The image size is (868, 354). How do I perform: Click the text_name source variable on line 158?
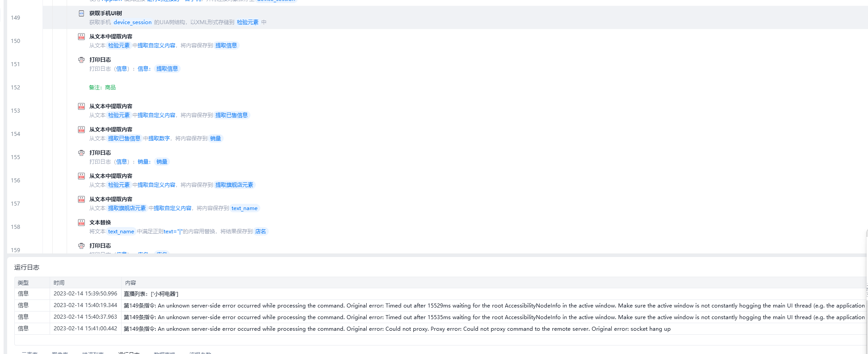point(121,232)
